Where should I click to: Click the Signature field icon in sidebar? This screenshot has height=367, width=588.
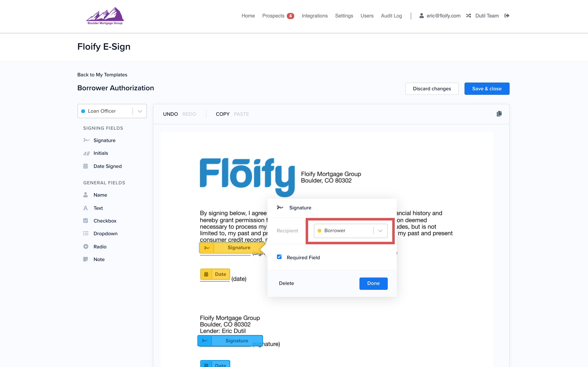(x=86, y=140)
